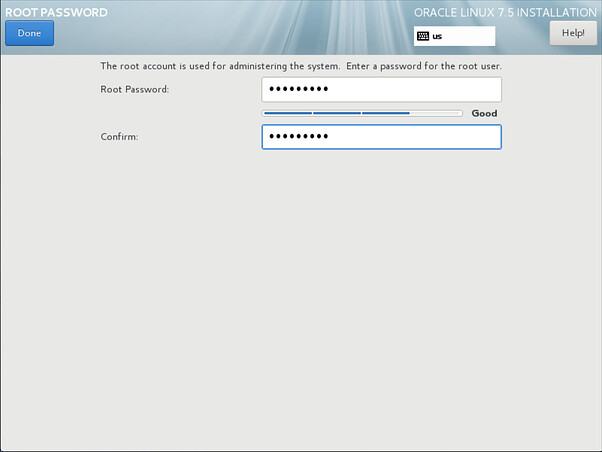This screenshot has width=602, height=452.
Task: Focus the Root Password input field
Action: [382, 89]
